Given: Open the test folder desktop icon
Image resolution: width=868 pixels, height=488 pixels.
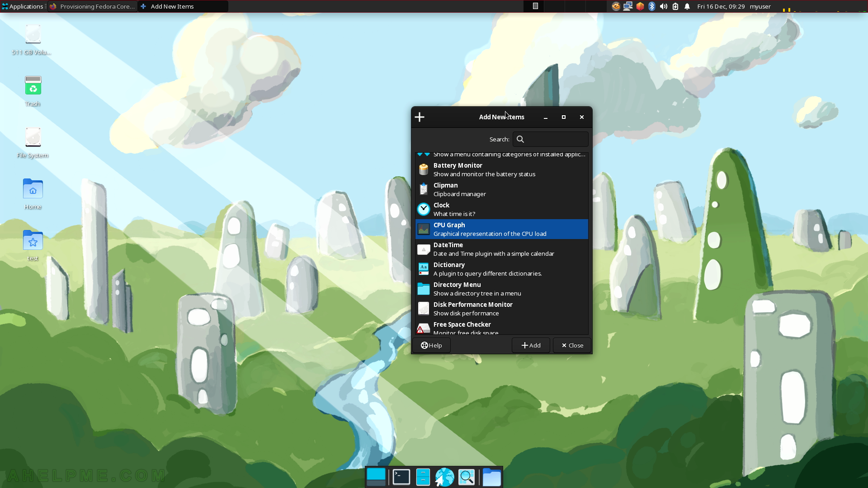Looking at the screenshot, I should coord(33,245).
